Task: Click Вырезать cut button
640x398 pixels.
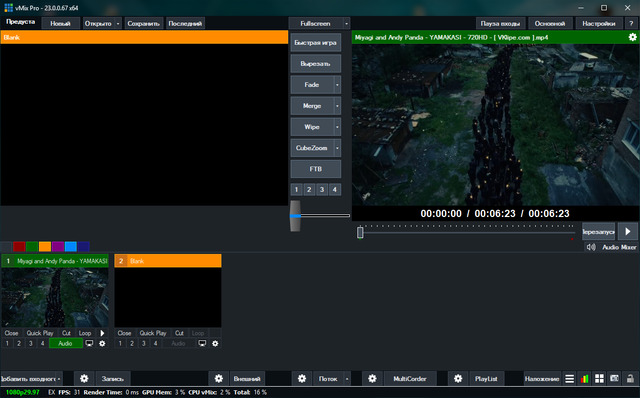Action: (x=316, y=64)
